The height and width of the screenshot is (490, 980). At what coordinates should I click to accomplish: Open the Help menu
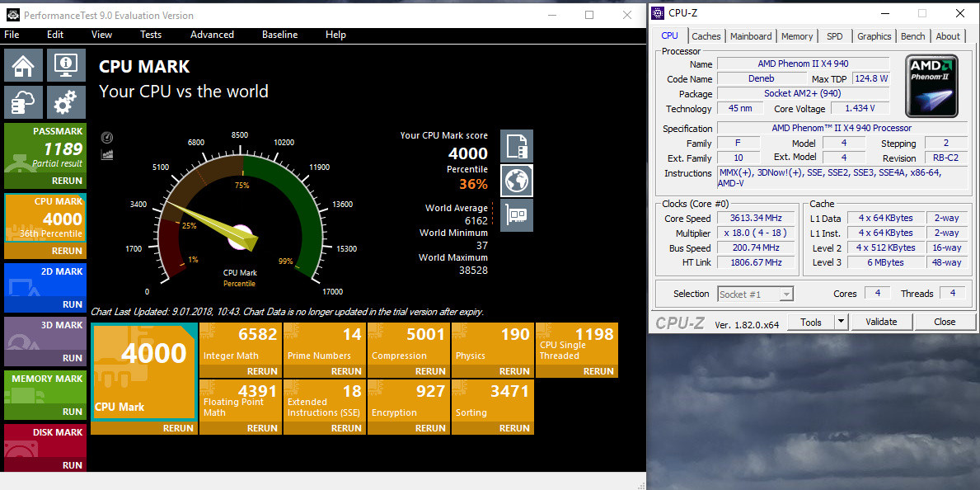pyautogui.click(x=335, y=35)
